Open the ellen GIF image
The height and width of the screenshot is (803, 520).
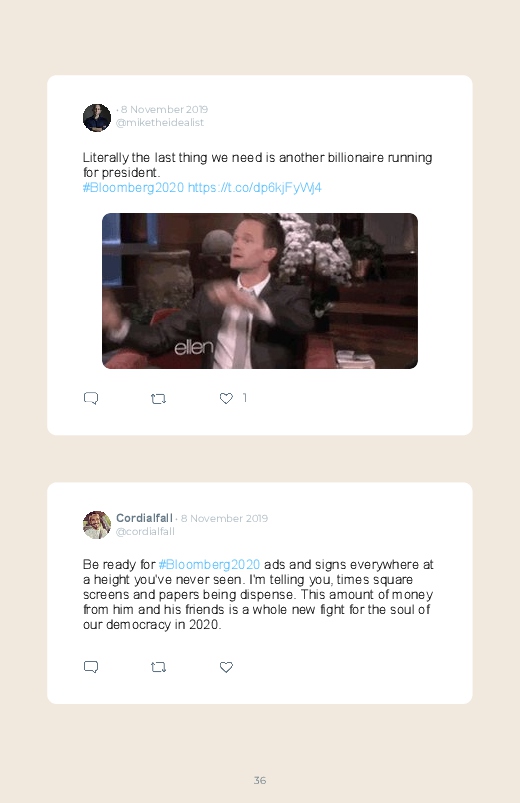[x=260, y=291]
